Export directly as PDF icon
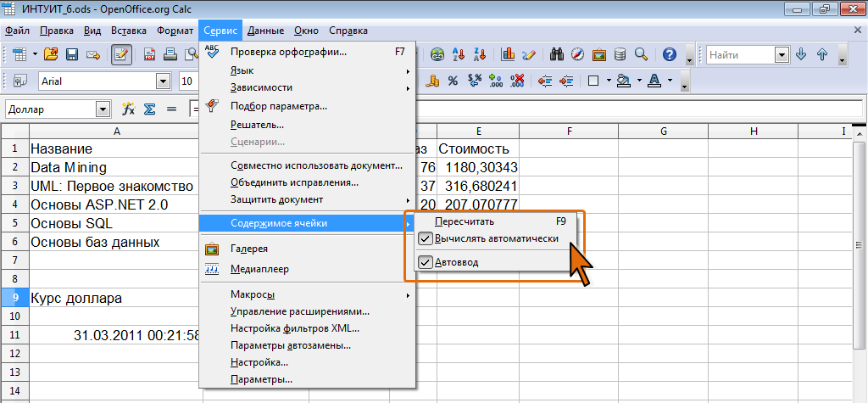The height and width of the screenshot is (403, 868). click(150, 54)
